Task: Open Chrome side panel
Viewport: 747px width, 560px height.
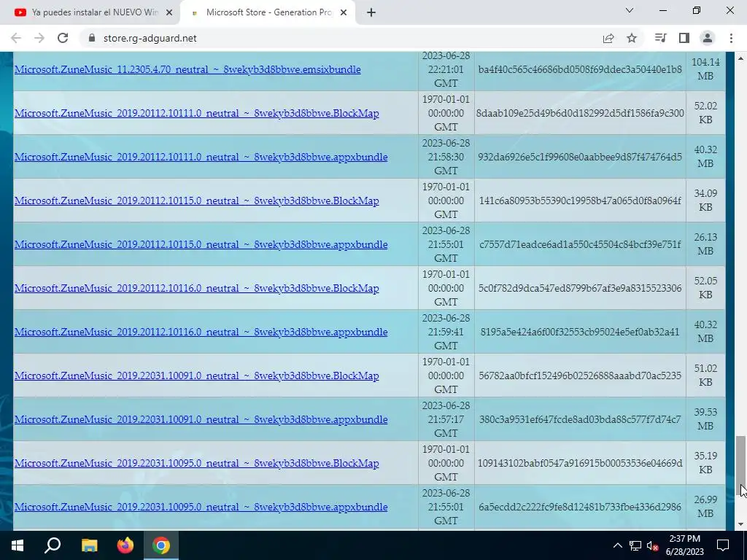Action: [684, 38]
